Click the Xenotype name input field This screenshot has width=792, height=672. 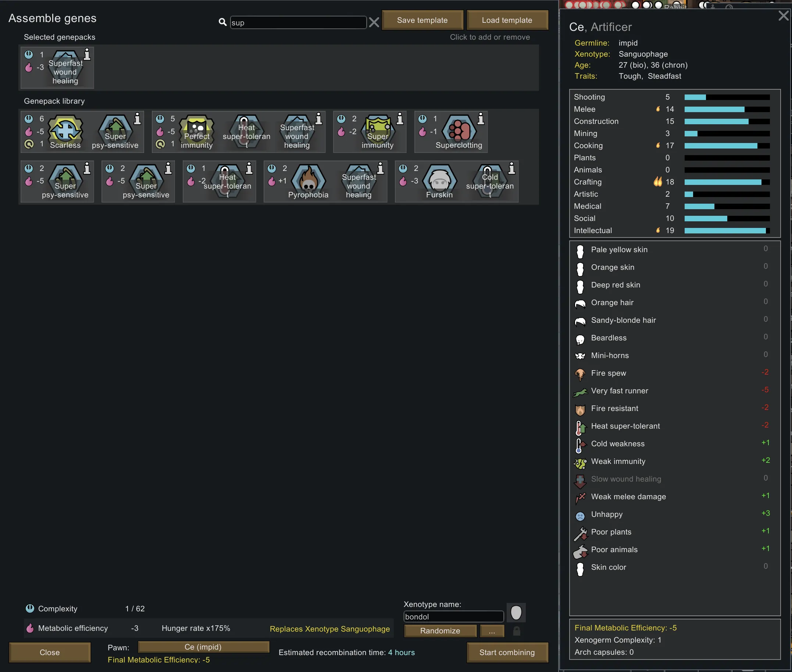[453, 617]
